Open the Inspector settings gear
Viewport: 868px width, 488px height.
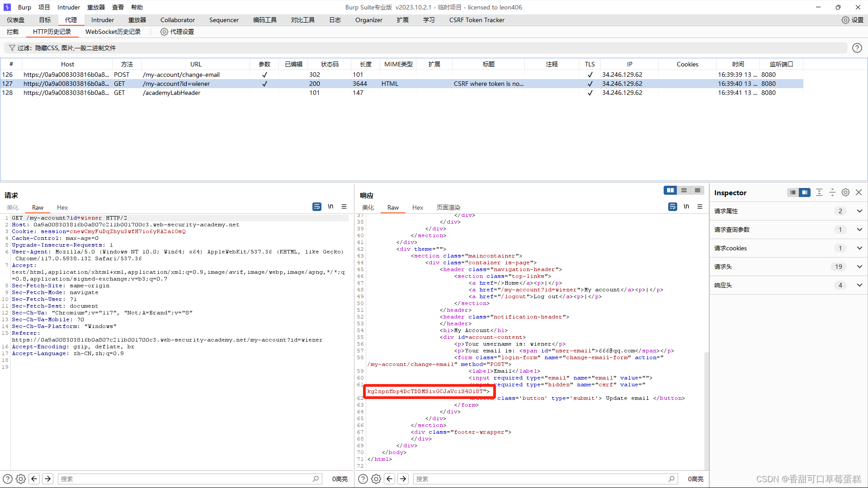coord(845,192)
